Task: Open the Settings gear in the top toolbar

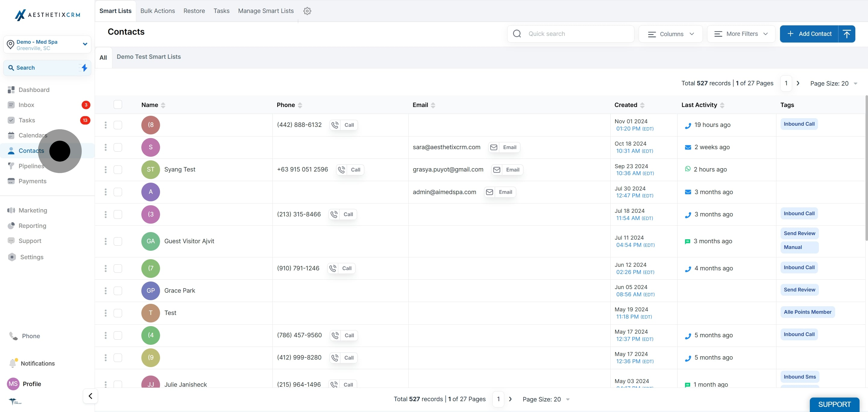Action: 307,11
